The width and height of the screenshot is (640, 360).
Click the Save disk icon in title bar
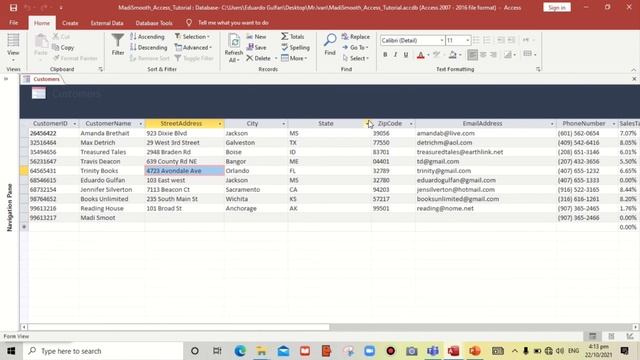[13, 7]
